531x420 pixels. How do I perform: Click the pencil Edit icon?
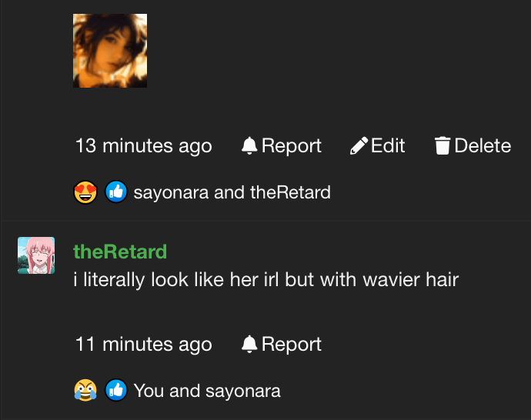pos(359,146)
